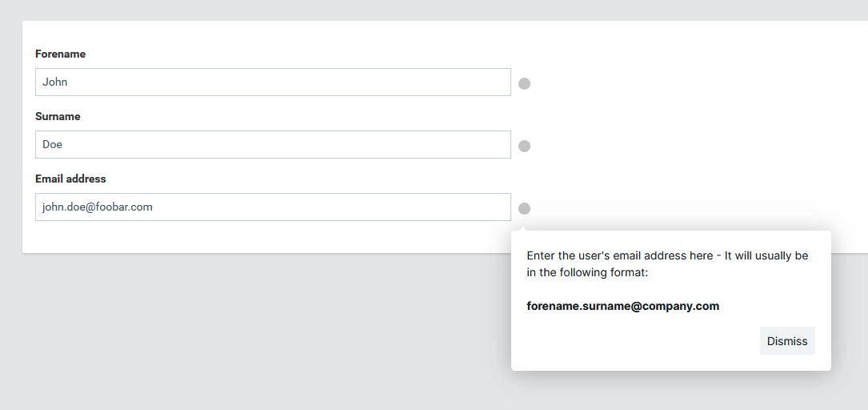Place cursor on "John" text in Forename

[x=55, y=82]
